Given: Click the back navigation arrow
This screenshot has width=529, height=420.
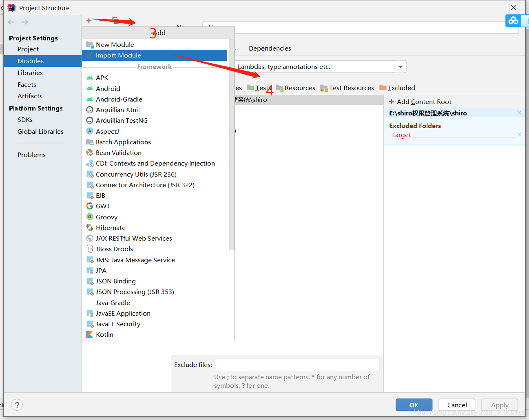Looking at the screenshot, I should coord(11,22).
